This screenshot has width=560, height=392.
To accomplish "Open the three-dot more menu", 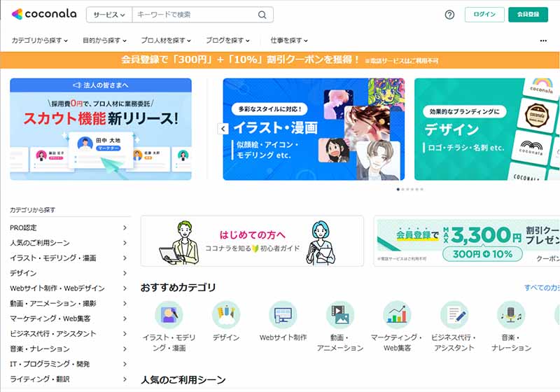I will click(x=543, y=41).
